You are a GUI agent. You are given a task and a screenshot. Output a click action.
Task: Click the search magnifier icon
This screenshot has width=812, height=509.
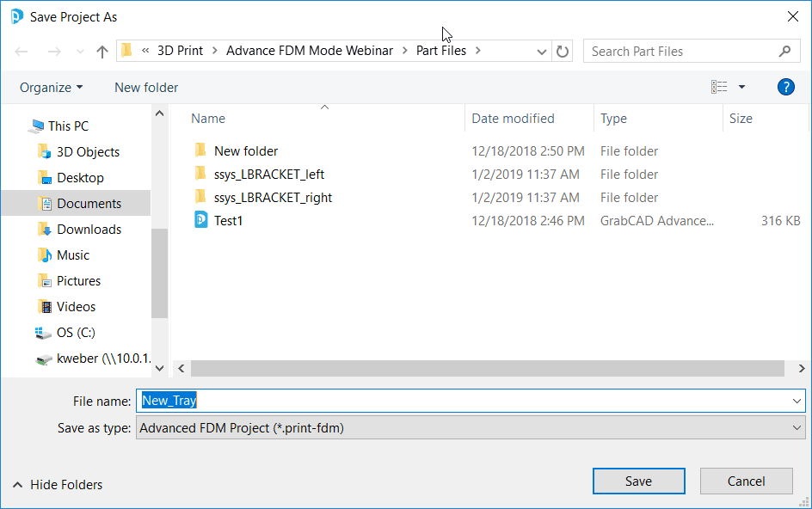tap(784, 52)
